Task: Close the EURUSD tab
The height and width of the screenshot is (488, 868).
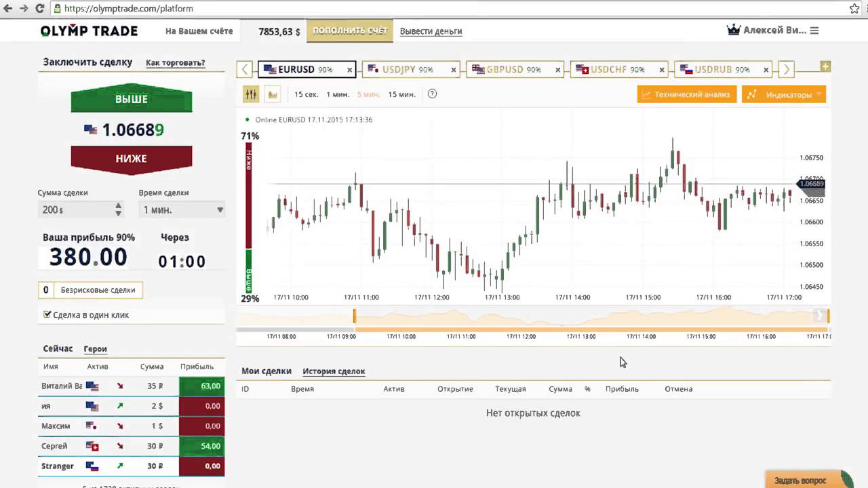Action: click(x=350, y=70)
